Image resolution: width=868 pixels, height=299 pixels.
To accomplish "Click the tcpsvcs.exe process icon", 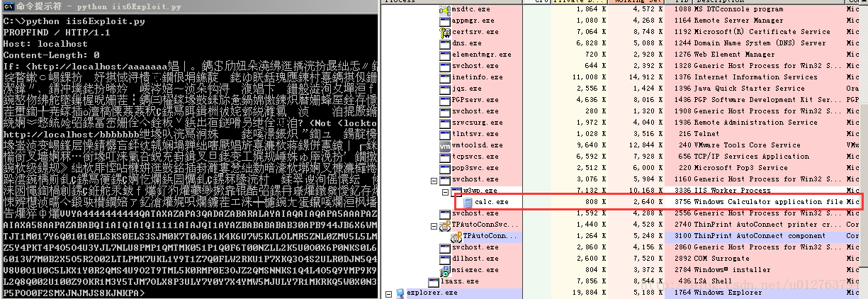I will tap(445, 157).
